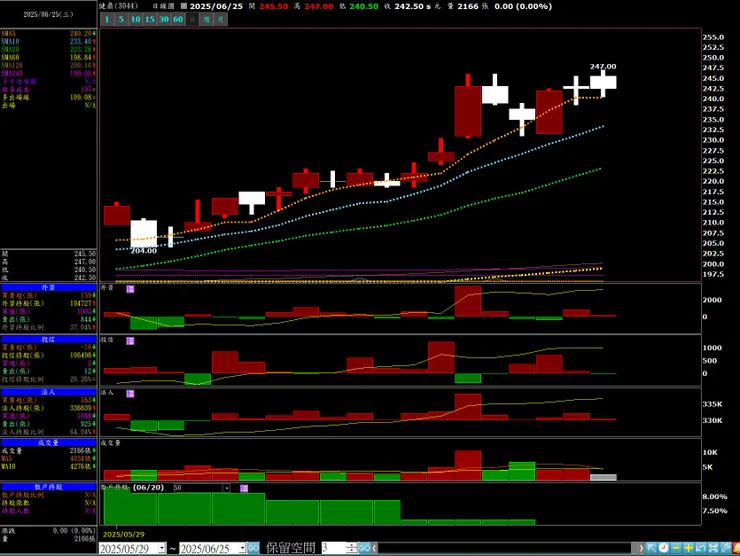Zoom out with the minus icon

(x=676, y=548)
